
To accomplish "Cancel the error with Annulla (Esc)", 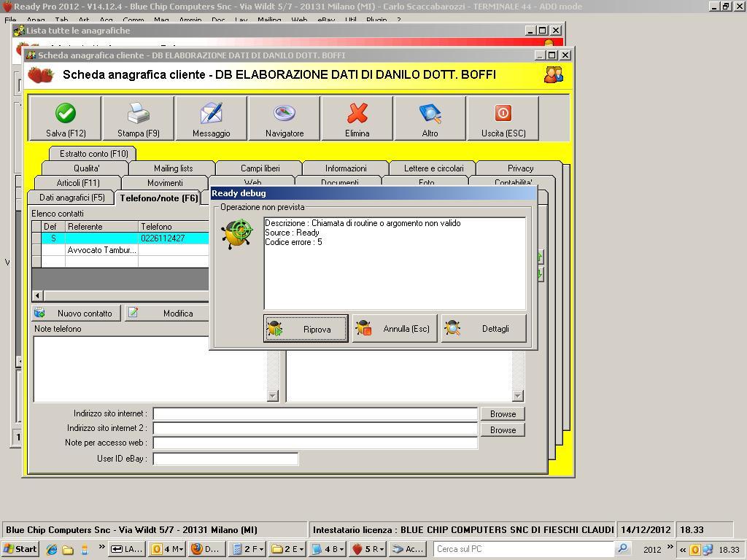I will pyautogui.click(x=395, y=328).
